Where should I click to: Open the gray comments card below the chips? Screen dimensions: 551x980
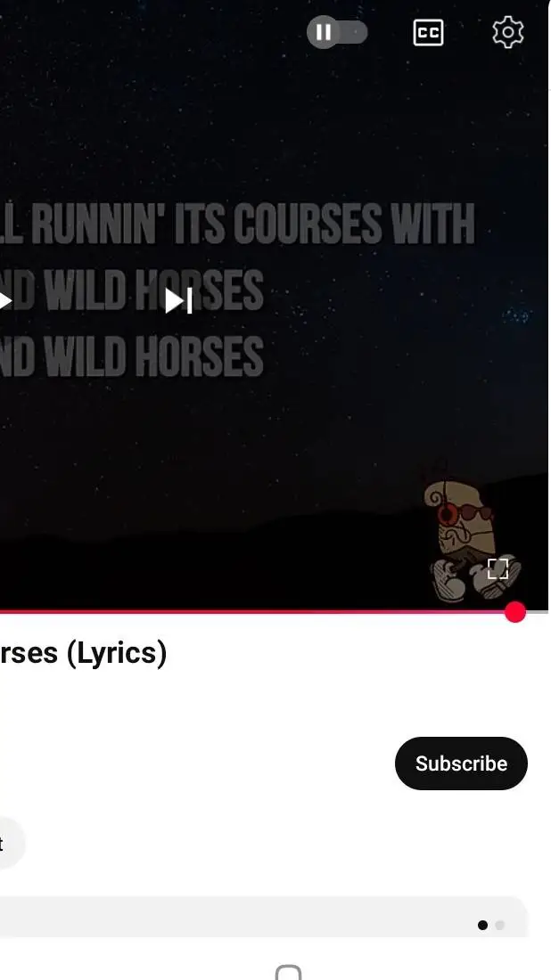click(263, 916)
